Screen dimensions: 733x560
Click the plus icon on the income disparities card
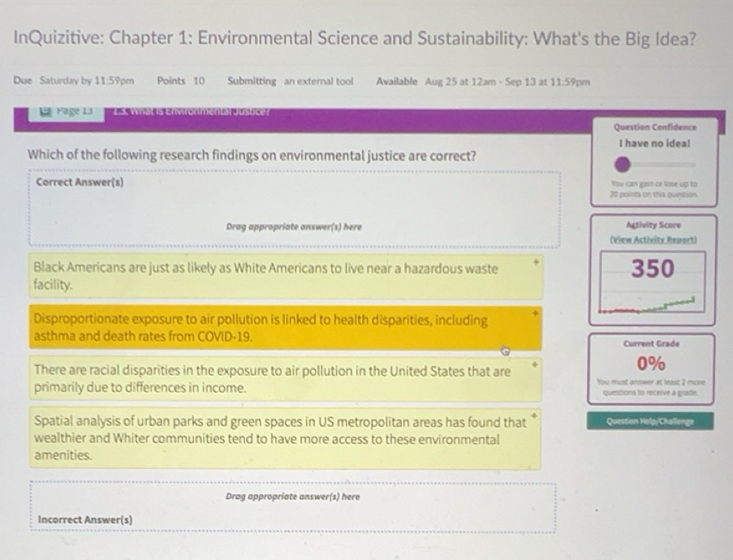coord(535,366)
